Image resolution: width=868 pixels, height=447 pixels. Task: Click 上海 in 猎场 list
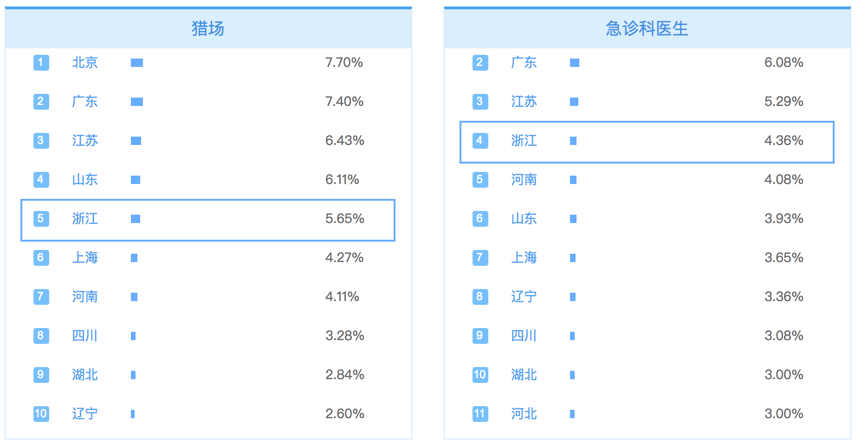click(85, 257)
